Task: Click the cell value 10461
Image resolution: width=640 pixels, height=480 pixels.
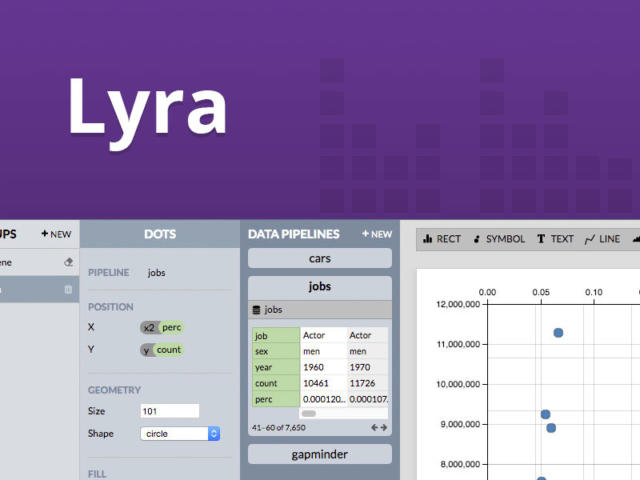Action: coord(316,383)
